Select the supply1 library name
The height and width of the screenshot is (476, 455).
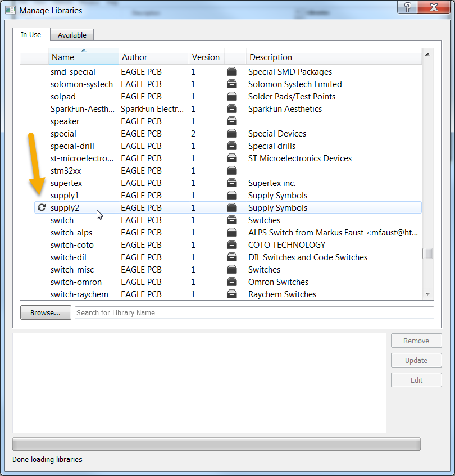(65, 196)
